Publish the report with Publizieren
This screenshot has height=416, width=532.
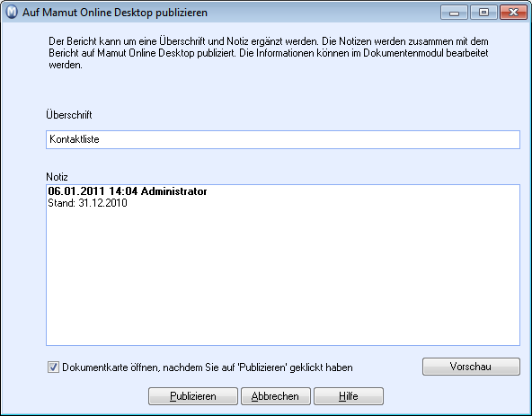click(193, 396)
